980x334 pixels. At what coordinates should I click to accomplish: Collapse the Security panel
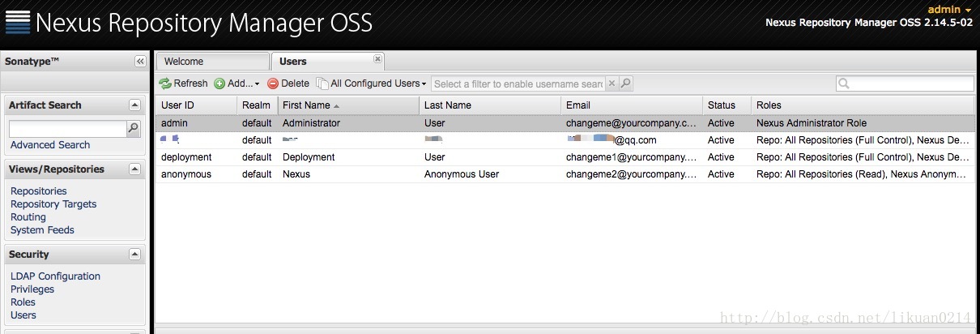pyautogui.click(x=134, y=255)
